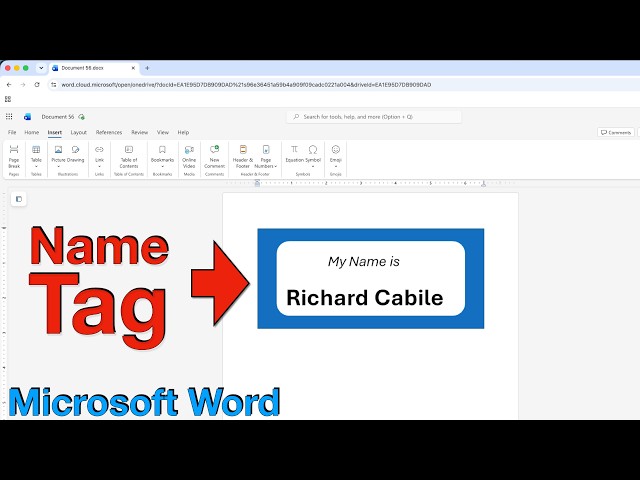Expand the Picture dropdown arrow
The image size is (640, 480).
pyautogui.click(x=58, y=167)
